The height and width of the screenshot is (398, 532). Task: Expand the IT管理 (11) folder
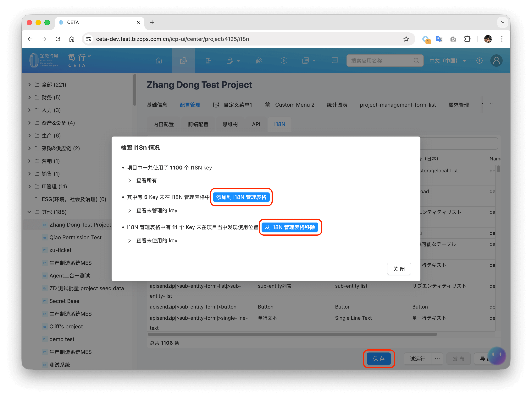29,186
